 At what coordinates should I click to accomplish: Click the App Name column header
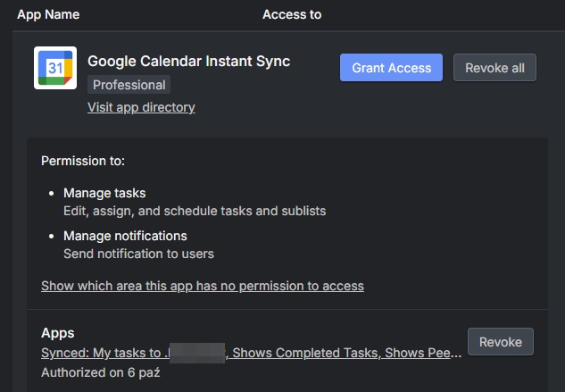48,14
